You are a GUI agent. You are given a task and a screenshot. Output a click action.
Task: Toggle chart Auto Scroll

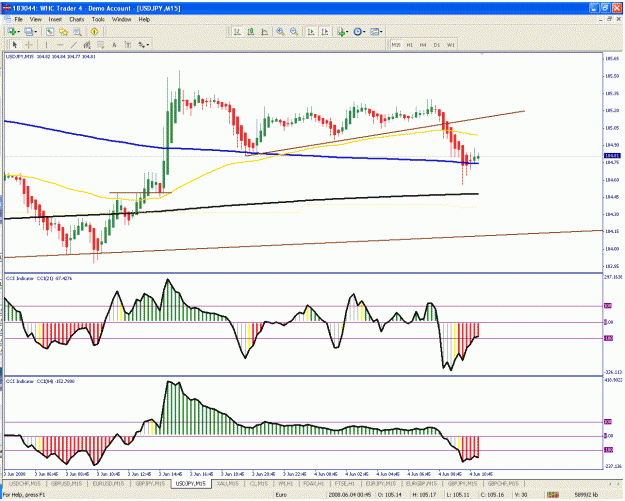(x=311, y=31)
